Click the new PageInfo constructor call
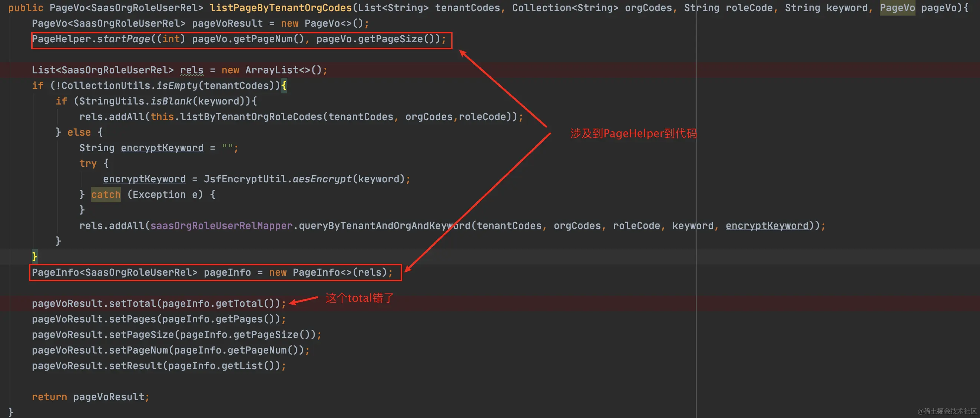 click(317, 273)
